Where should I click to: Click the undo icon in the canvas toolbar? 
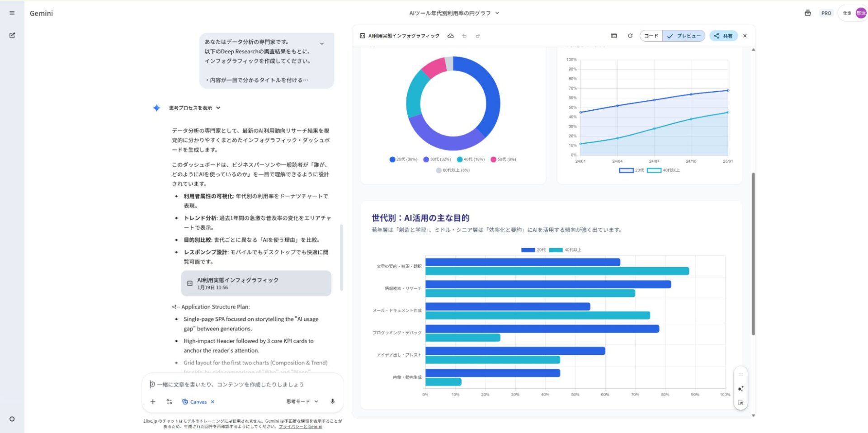[x=464, y=36]
